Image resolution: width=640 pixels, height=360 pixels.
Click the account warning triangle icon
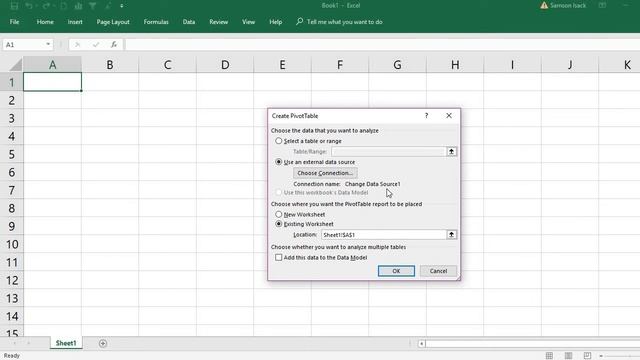pos(544,5)
